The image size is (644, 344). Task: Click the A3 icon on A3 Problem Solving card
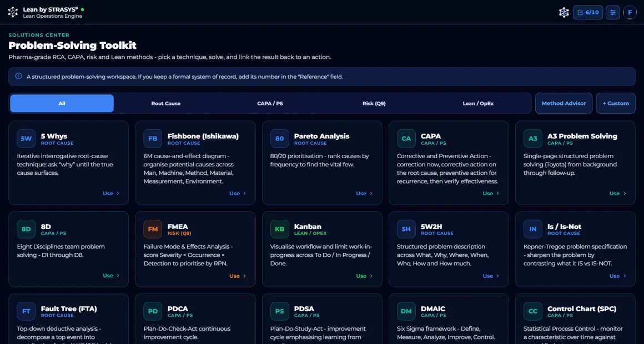pyautogui.click(x=533, y=138)
